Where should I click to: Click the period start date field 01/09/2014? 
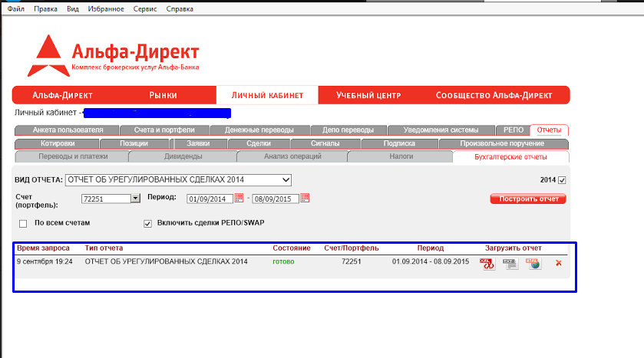[x=210, y=199]
